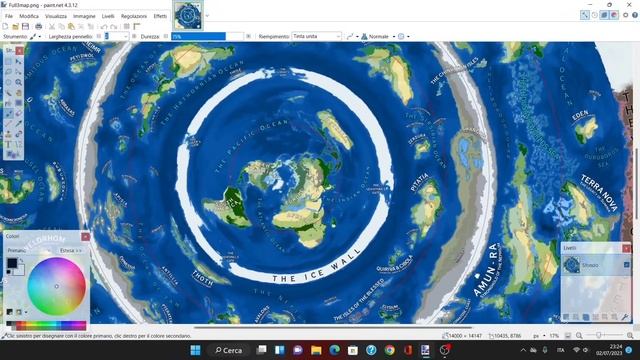Select the Color Picker eyedropper tool
The height and width of the screenshot is (360, 640).
[x=19, y=124]
